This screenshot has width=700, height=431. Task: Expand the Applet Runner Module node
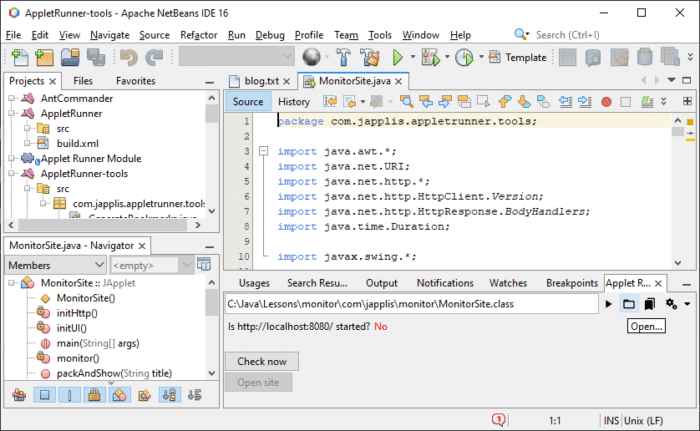click(x=12, y=159)
